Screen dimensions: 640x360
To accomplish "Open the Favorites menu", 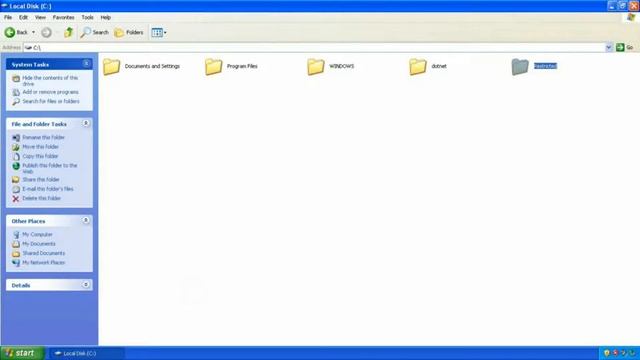I will pyautogui.click(x=63, y=18).
